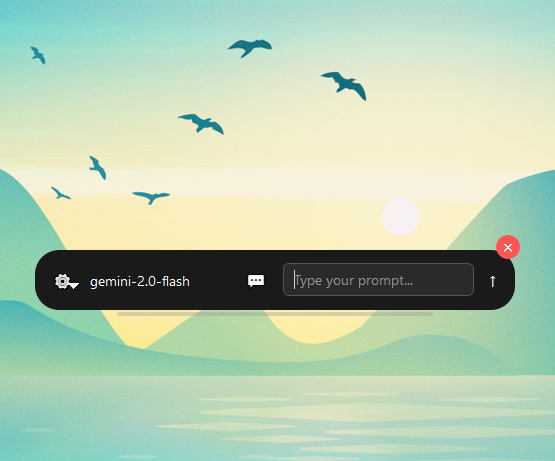Expand the small arrow beside the gear

coord(74,285)
